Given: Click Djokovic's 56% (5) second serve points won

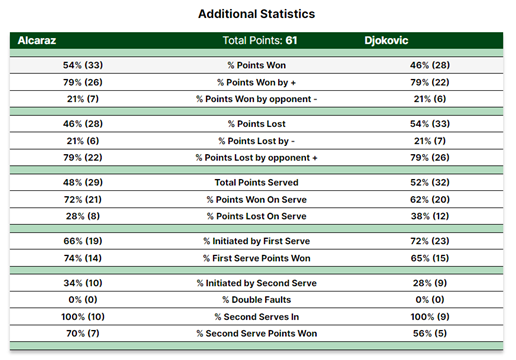Looking at the screenshot, I should click(x=430, y=334).
